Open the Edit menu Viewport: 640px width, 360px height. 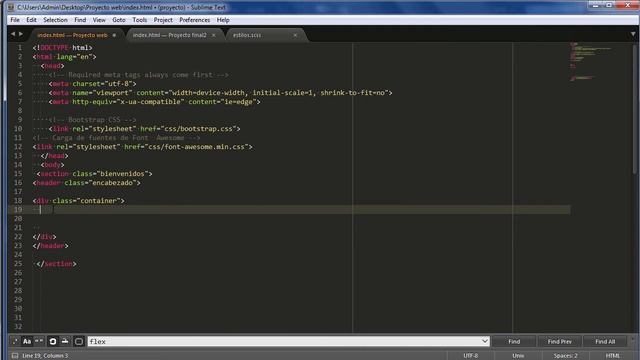pos(31,20)
